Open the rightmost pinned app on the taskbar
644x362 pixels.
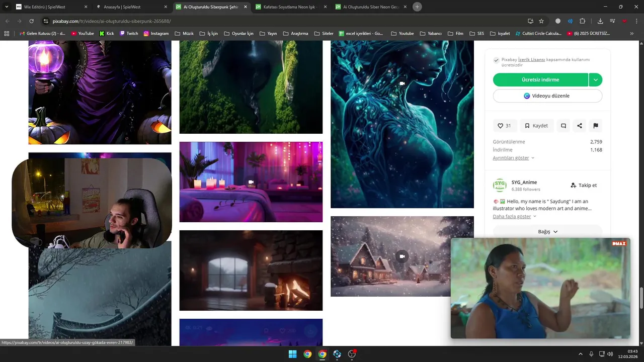[x=352, y=354]
